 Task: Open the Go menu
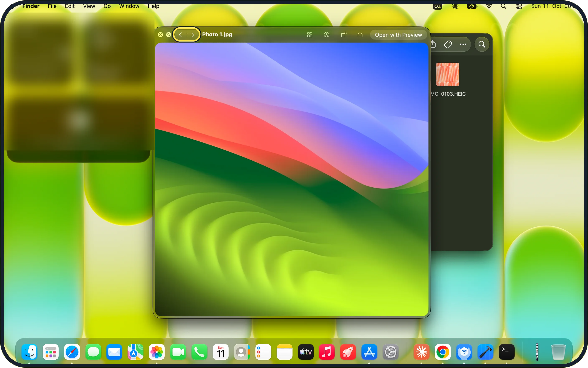(x=107, y=6)
